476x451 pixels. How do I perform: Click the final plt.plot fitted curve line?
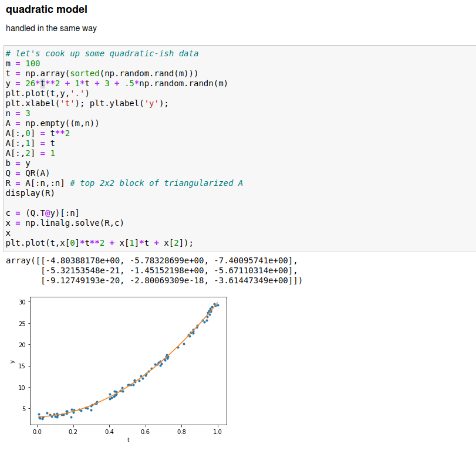pyautogui.click(x=99, y=243)
